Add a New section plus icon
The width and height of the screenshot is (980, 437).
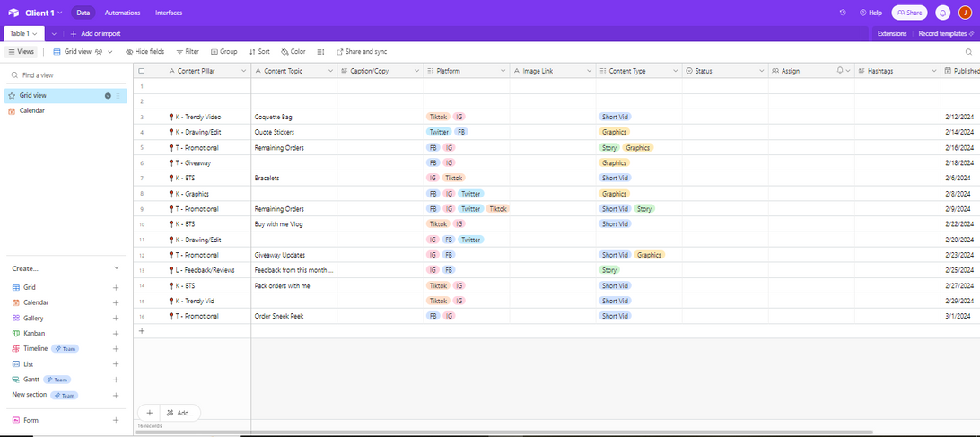pos(116,395)
